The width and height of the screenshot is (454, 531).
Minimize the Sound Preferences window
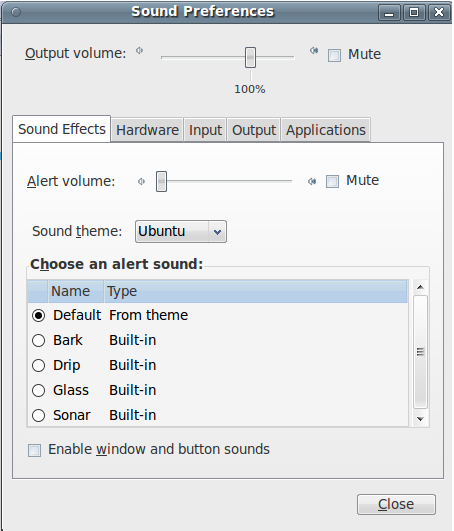(x=389, y=13)
